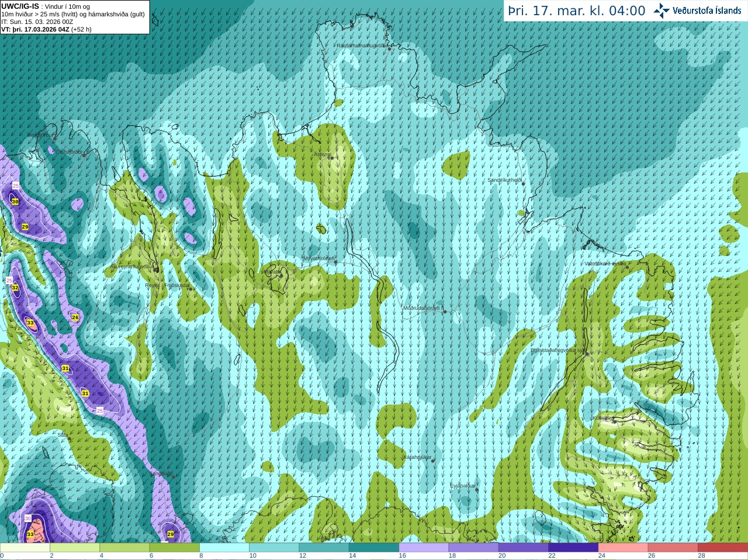Pick the red legend swatch above 28 m/s
The image size is (748, 560).
(x=723, y=548)
